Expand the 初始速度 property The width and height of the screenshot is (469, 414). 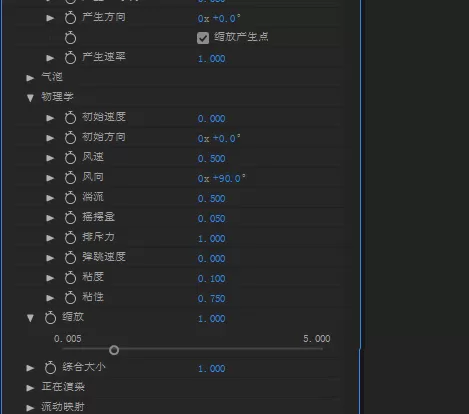pos(50,118)
